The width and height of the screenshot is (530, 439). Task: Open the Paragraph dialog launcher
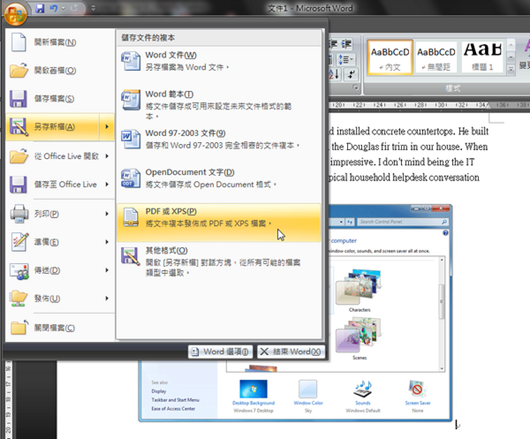point(356,88)
